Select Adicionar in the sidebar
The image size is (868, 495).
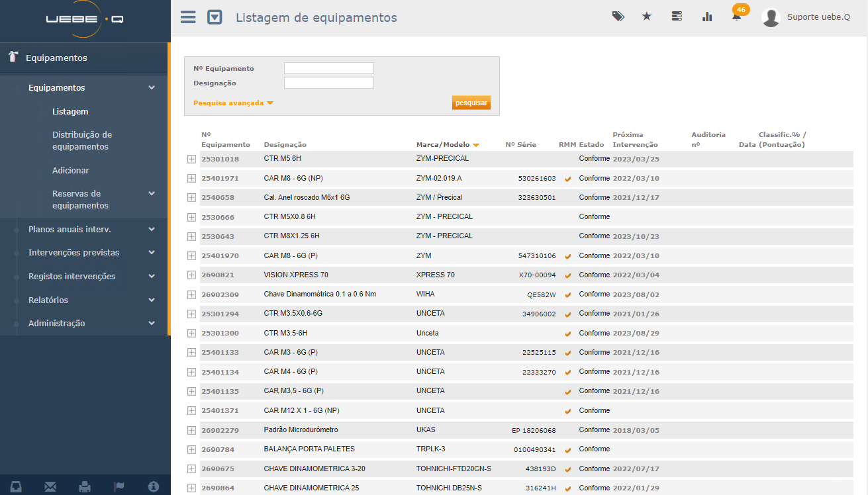[x=71, y=170]
